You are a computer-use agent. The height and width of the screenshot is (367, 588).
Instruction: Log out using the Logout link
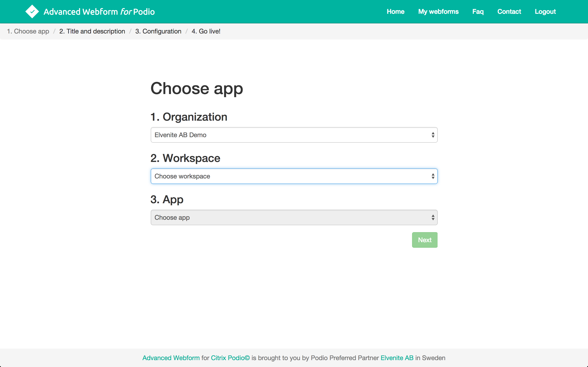click(x=545, y=12)
